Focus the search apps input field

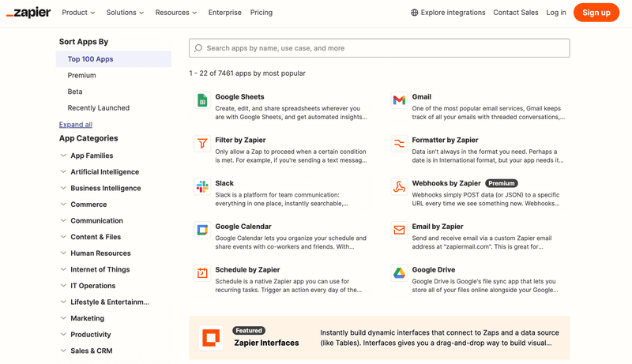coord(379,48)
